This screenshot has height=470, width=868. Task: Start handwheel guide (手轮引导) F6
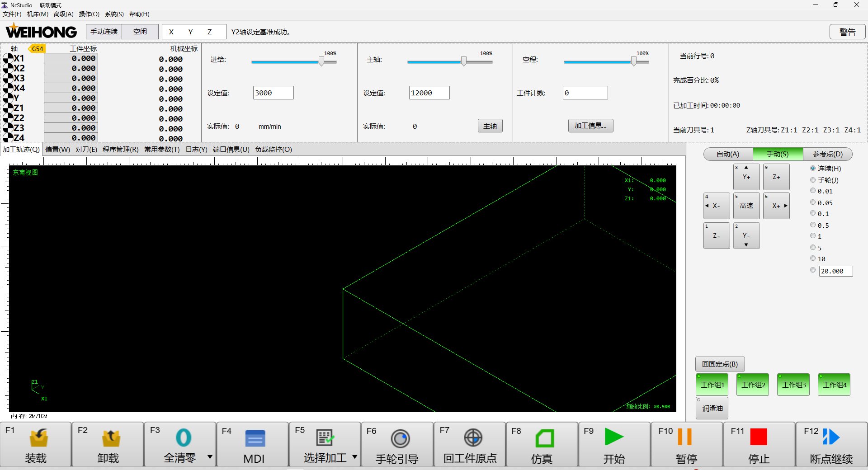point(400,438)
